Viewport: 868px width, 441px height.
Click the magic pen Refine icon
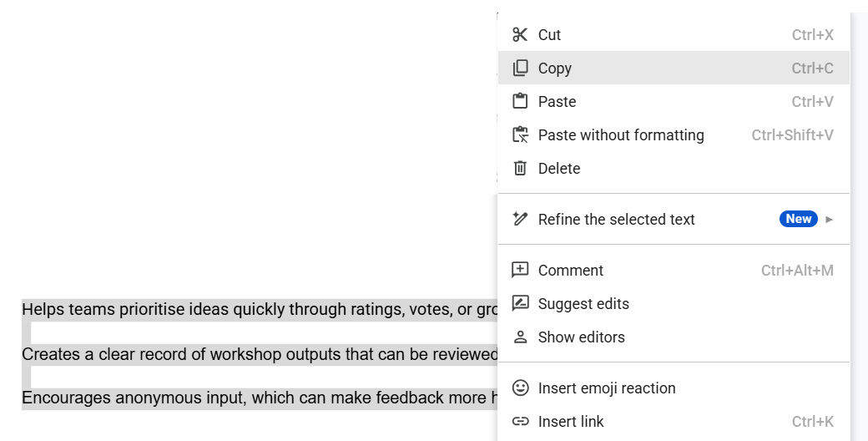[520, 220]
